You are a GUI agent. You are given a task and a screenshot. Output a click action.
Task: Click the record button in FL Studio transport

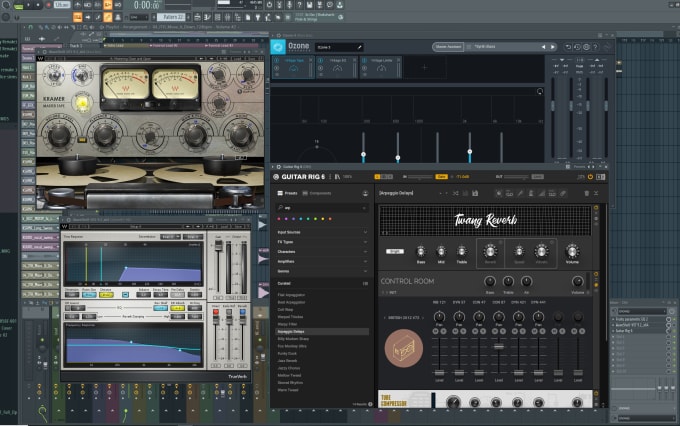tap(48, 5)
